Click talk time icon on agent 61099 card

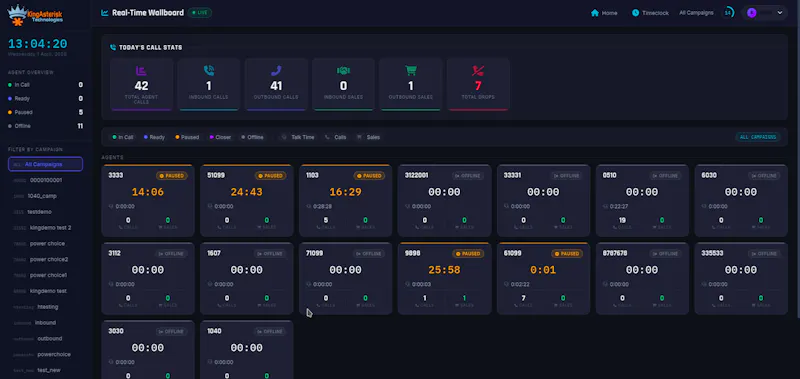click(507, 285)
